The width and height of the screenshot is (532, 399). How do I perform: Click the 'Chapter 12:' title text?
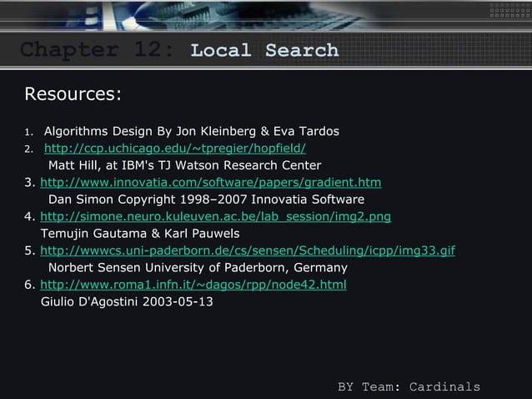click(97, 50)
